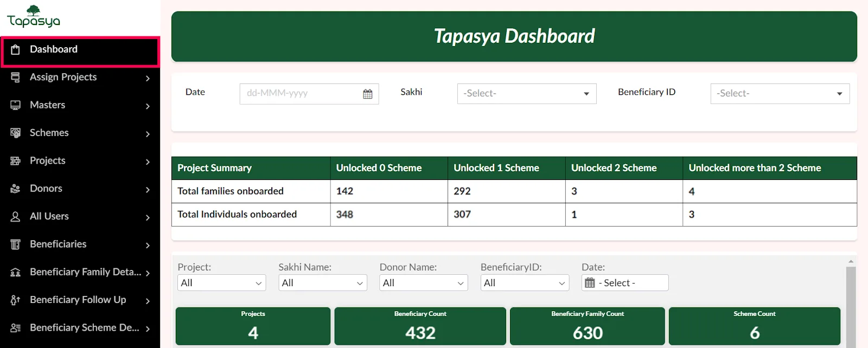Expand the Beneficiary Family Details chevron
The height and width of the screenshot is (348, 868).
148,273
